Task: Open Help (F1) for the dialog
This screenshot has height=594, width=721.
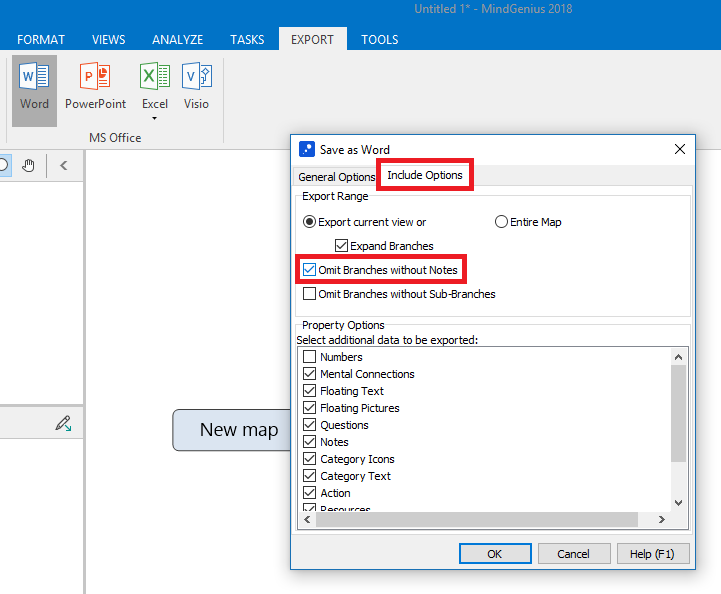Action: click(x=652, y=554)
